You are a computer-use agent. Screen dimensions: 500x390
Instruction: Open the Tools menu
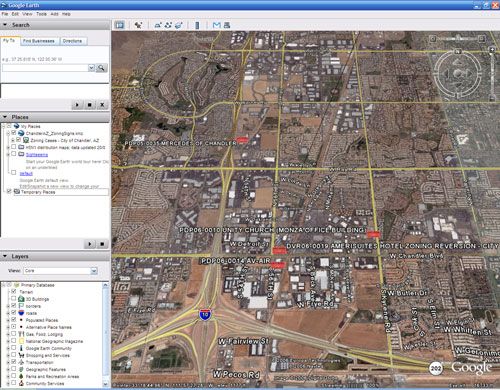pos(41,14)
